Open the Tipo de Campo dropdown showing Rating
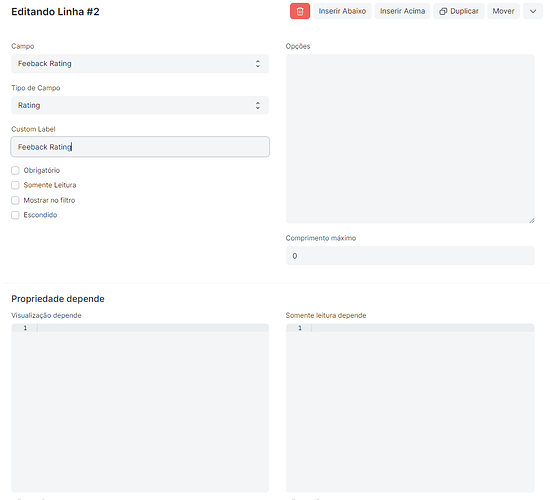Screen dimensions: 550x500 140,105
